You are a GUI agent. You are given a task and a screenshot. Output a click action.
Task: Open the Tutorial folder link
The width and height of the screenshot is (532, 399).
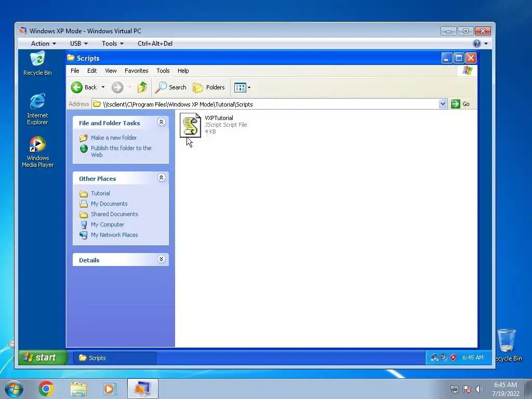tap(100, 193)
